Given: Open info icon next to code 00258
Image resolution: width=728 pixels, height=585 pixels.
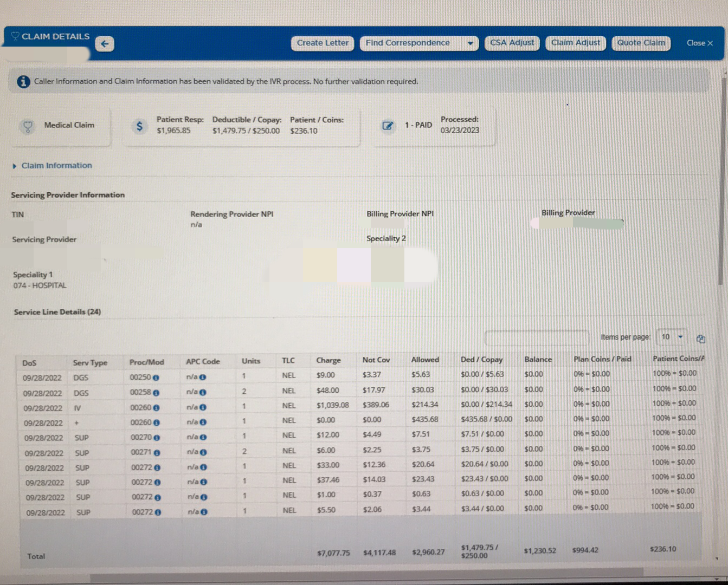Looking at the screenshot, I should [x=156, y=393].
